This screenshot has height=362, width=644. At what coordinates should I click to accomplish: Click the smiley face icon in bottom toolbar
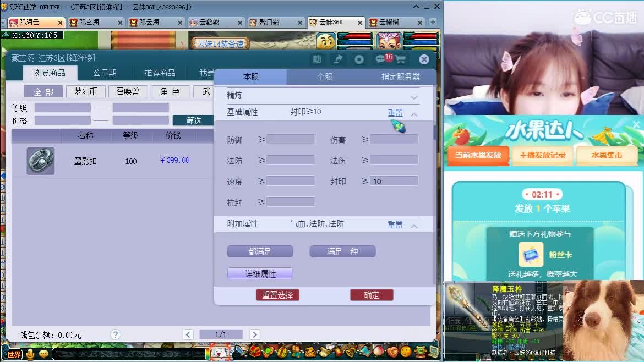click(x=406, y=352)
